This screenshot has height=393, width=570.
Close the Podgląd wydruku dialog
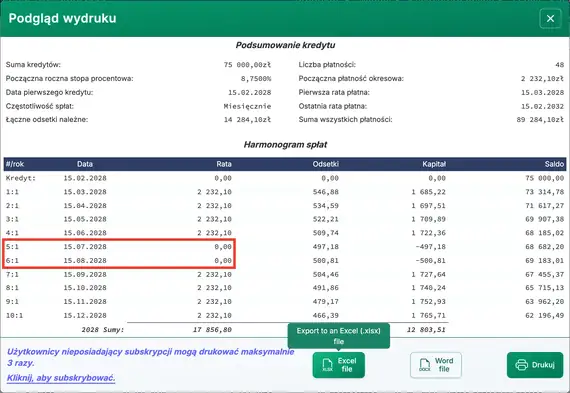(x=550, y=18)
